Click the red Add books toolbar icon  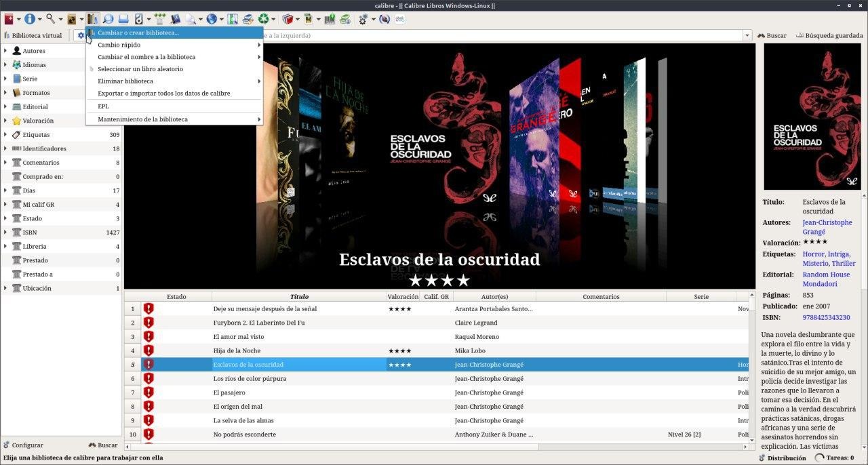click(9, 19)
